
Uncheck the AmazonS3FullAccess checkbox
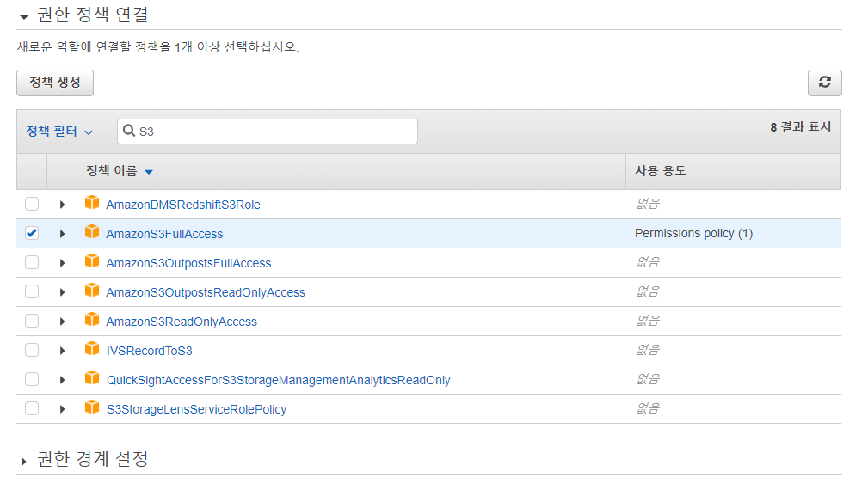[x=32, y=234]
